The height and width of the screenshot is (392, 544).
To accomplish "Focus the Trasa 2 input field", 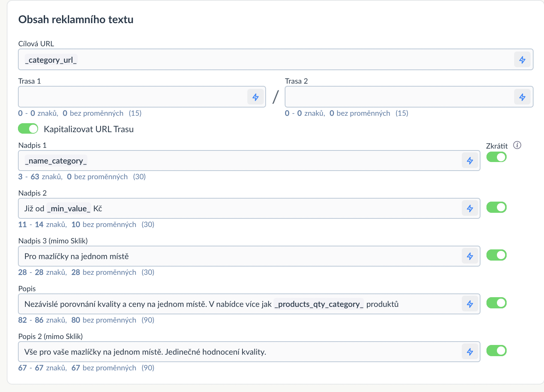I will (x=399, y=97).
